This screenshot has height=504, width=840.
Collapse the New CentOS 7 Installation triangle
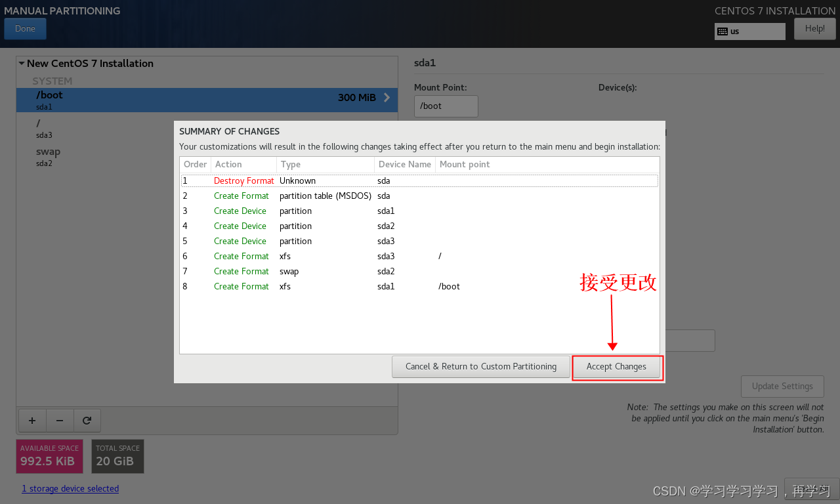pos(22,64)
